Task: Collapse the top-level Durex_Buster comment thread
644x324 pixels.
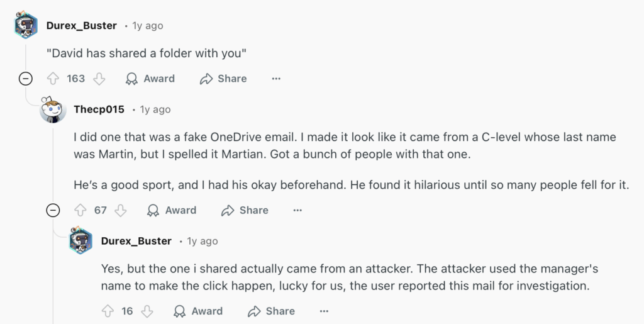Action: 26,79
